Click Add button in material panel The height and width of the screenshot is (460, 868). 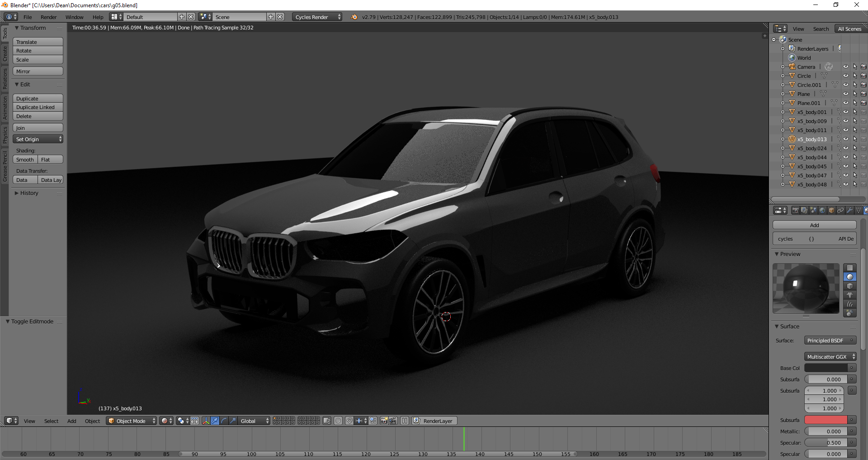[x=815, y=225]
